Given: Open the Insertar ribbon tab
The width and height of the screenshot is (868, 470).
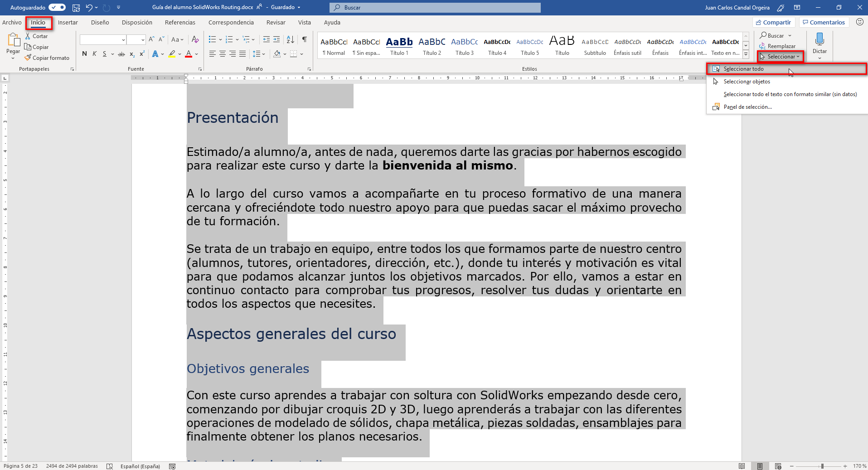Looking at the screenshot, I should tap(68, 22).
